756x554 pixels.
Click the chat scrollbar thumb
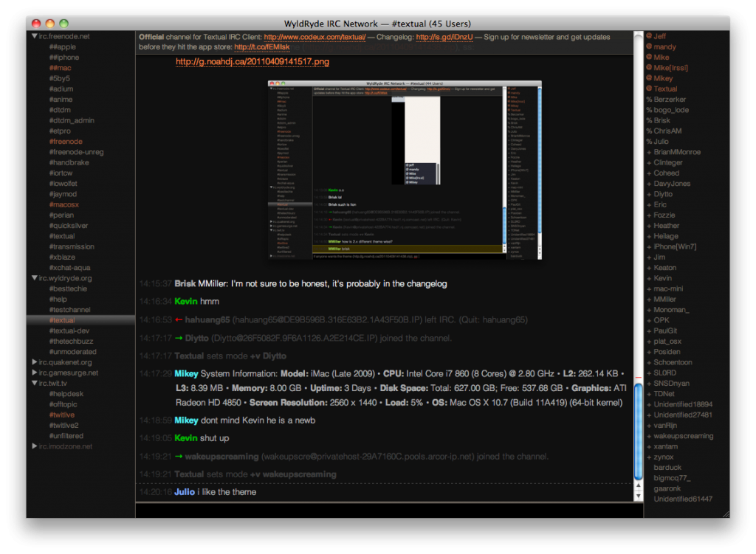[x=638, y=431]
